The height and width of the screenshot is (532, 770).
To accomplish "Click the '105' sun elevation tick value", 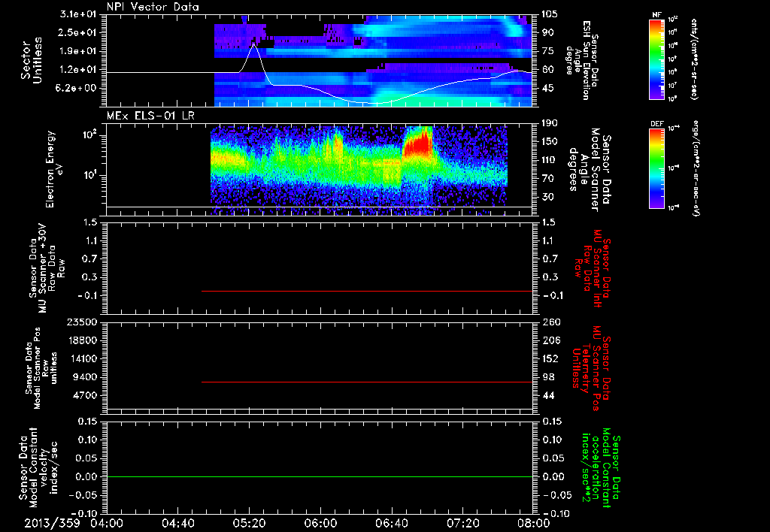I will 550,14.
